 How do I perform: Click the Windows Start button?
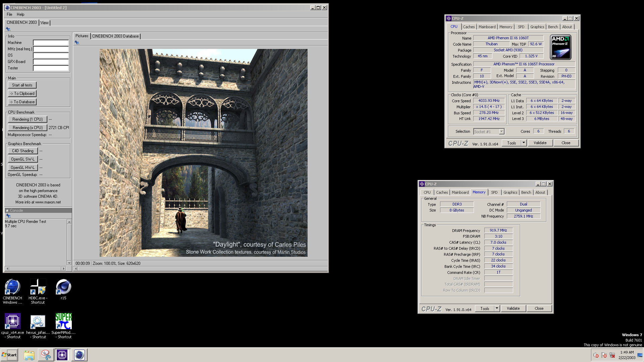tap(9, 355)
